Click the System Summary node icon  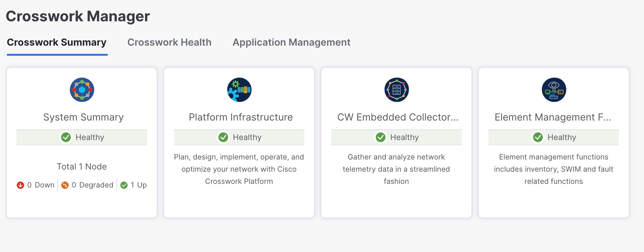81,90
